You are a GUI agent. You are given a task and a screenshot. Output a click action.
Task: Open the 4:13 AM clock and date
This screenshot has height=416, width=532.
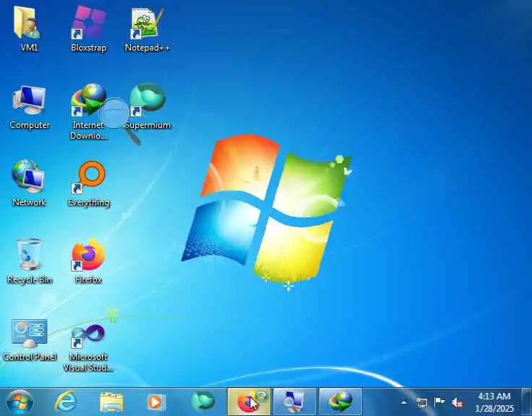[x=494, y=402]
